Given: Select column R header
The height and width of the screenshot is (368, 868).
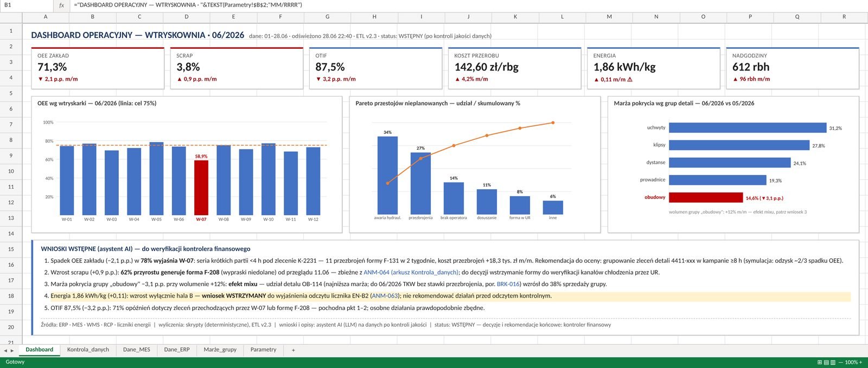Looking at the screenshot, I should [x=844, y=17].
